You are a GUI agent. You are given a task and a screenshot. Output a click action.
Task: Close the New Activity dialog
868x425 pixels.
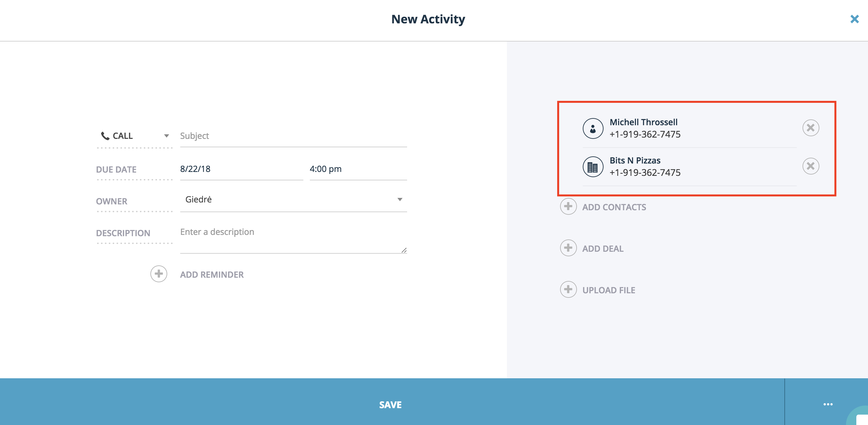[854, 19]
